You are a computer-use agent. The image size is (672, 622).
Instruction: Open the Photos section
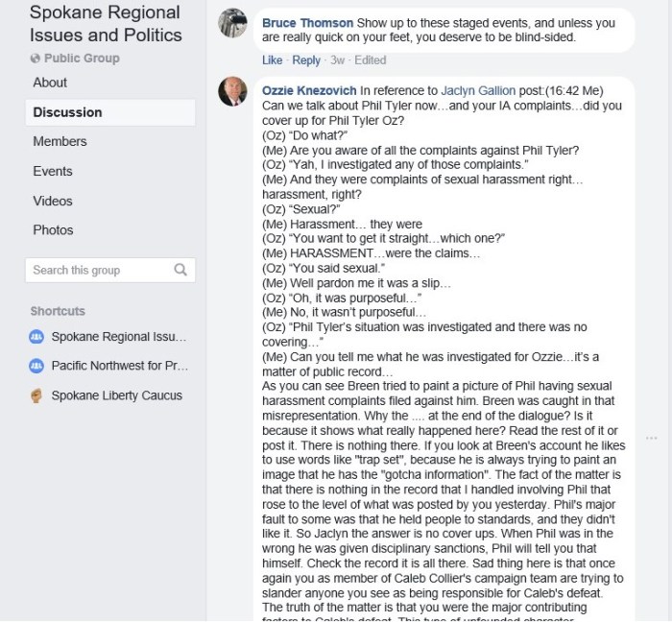click(53, 229)
